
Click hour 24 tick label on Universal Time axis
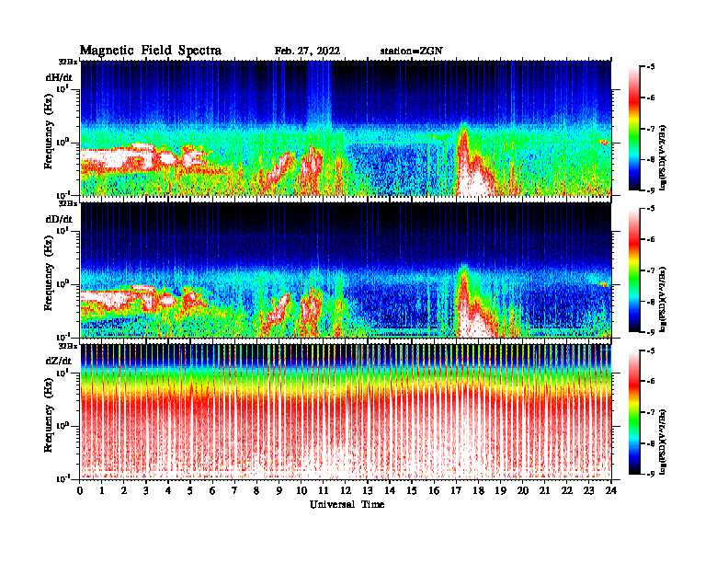point(611,491)
